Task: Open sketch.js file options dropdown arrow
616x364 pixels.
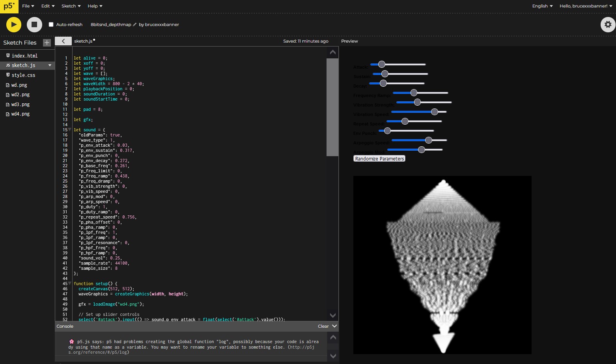Action: [50, 65]
